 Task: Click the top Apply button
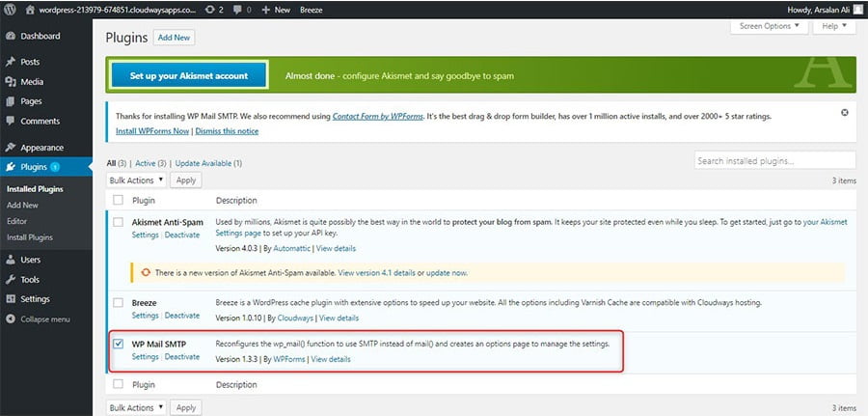[186, 180]
